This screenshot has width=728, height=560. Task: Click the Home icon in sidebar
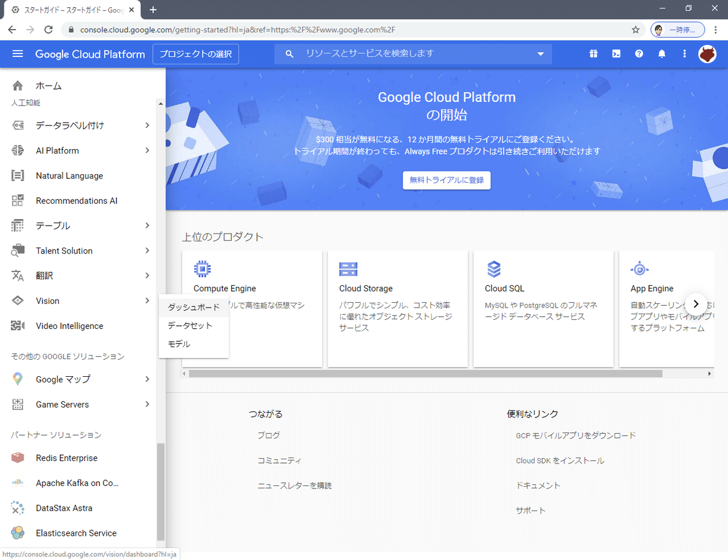coord(18,86)
